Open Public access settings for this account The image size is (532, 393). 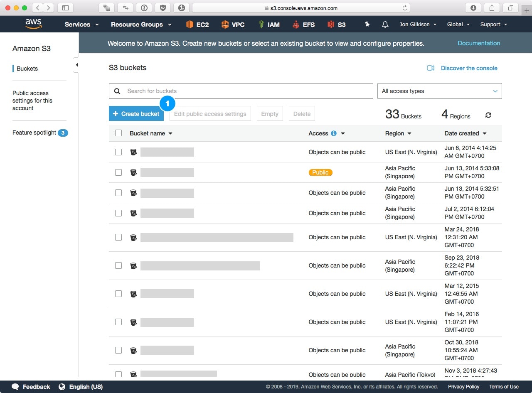point(32,101)
